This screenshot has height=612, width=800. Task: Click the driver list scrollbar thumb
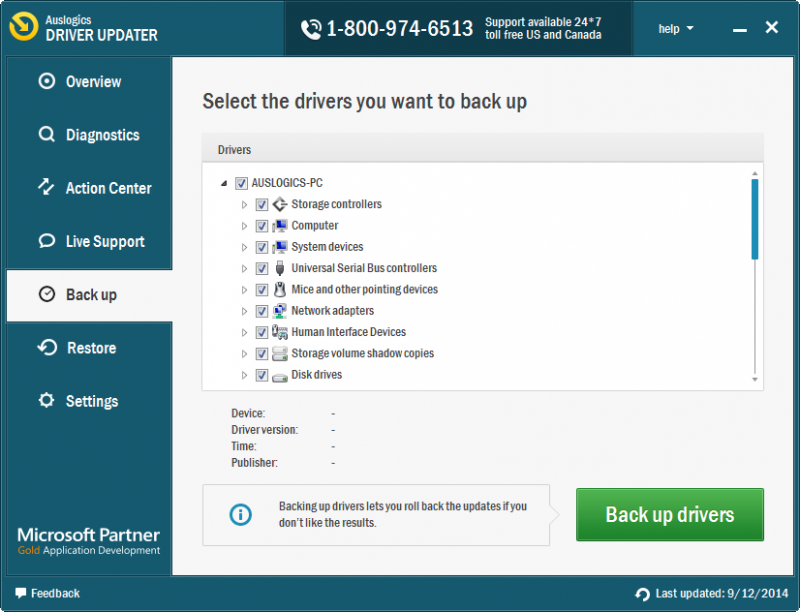pyautogui.click(x=755, y=219)
